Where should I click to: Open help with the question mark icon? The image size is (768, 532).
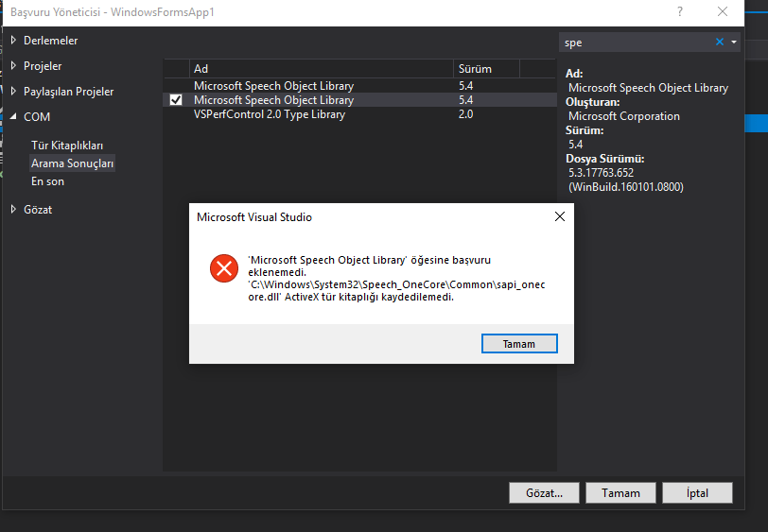pos(680,11)
